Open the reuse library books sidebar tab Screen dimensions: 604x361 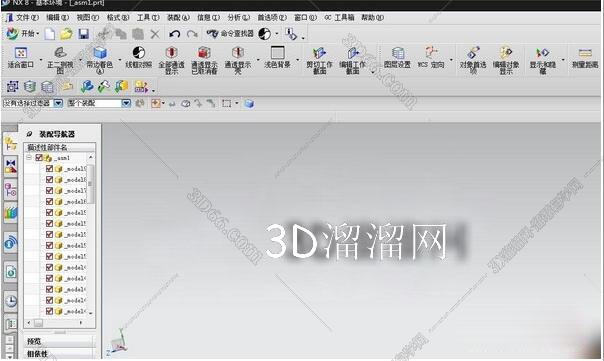pos(11,214)
